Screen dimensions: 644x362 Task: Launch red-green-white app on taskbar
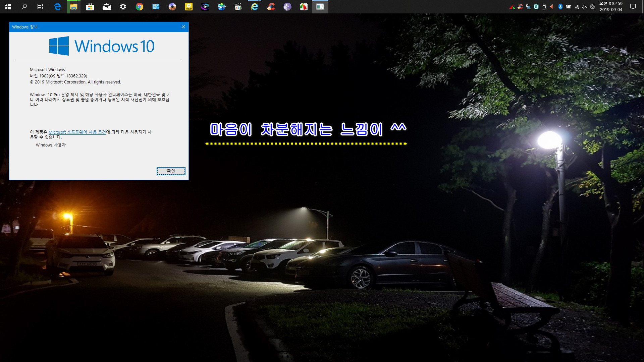[x=304, y=7]
